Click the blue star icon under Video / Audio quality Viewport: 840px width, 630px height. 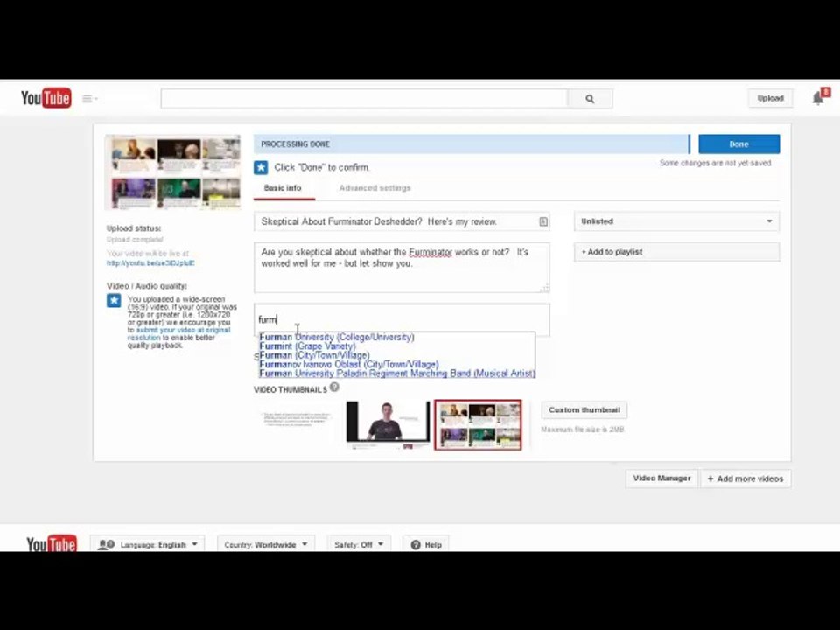(114, 300)
